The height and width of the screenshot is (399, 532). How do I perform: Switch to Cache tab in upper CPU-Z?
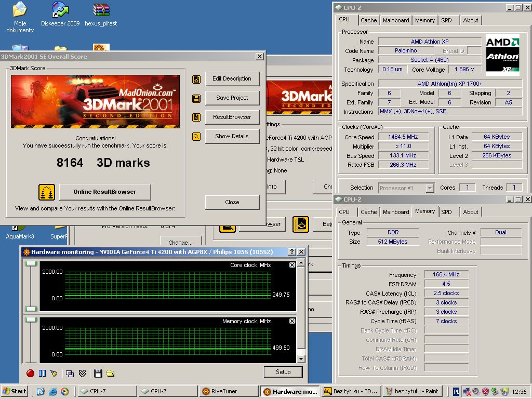pyautogui.click(x=369, y=20)
